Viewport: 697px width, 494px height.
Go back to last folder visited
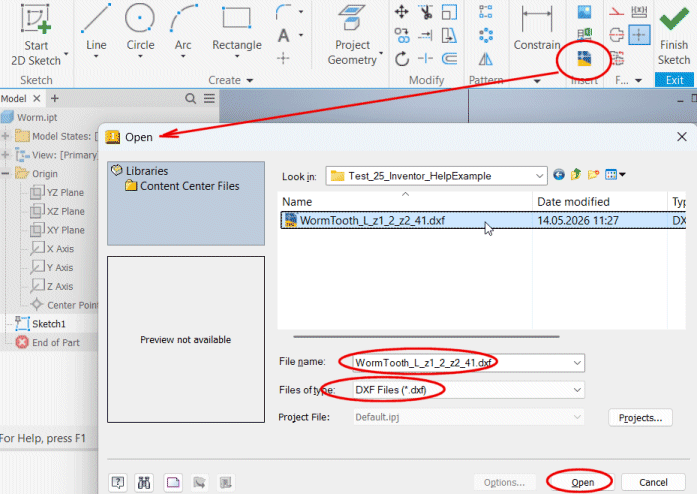(559, 175)
